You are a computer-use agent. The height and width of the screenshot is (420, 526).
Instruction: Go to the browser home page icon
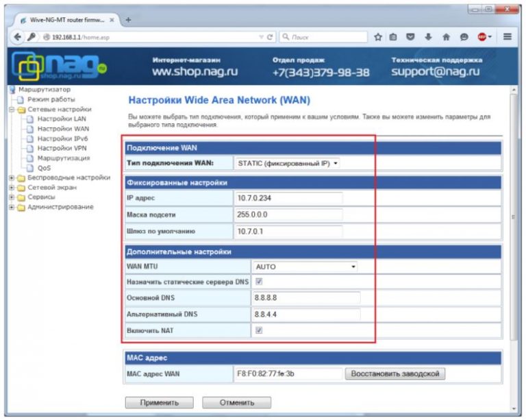point(446,37)
